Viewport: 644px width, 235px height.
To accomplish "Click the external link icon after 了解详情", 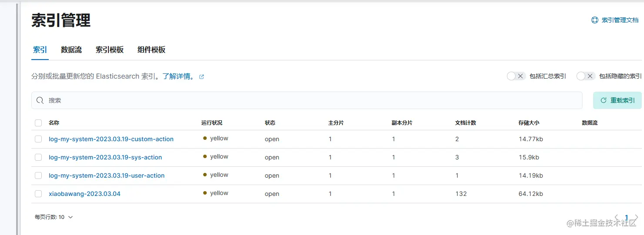I will pos(201,77).
